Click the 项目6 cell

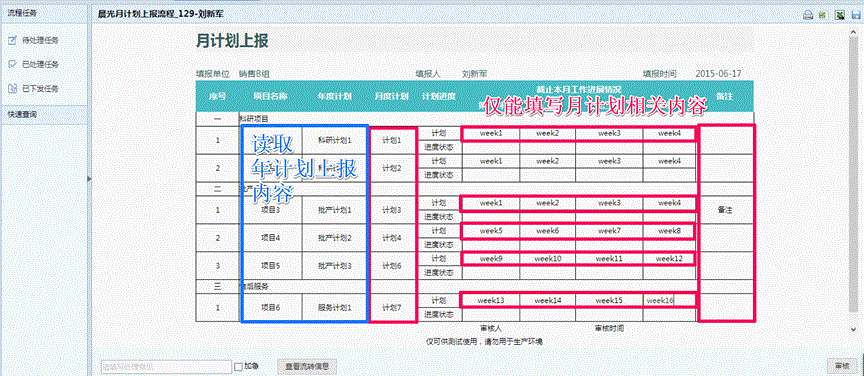271,308
